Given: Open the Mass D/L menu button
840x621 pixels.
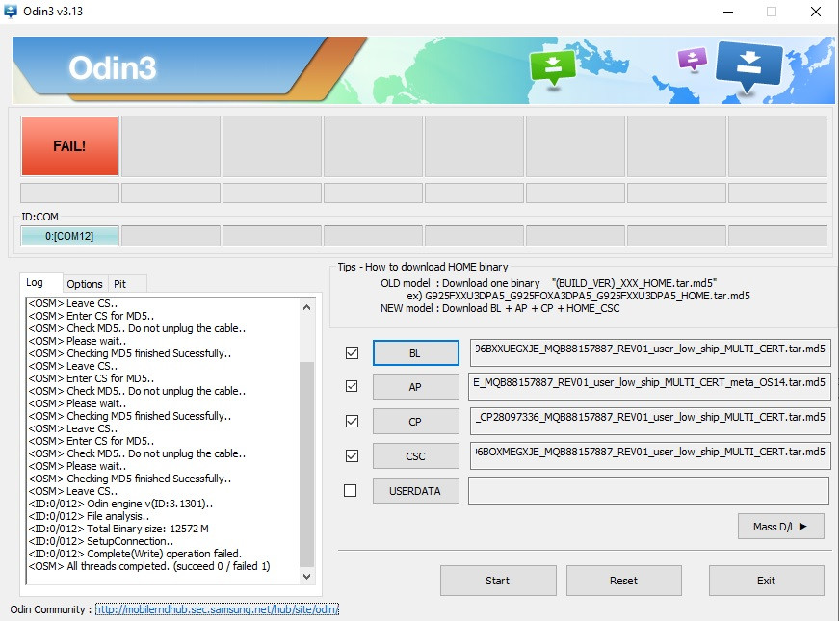Looking at the screenshot, I should [780, 527].
